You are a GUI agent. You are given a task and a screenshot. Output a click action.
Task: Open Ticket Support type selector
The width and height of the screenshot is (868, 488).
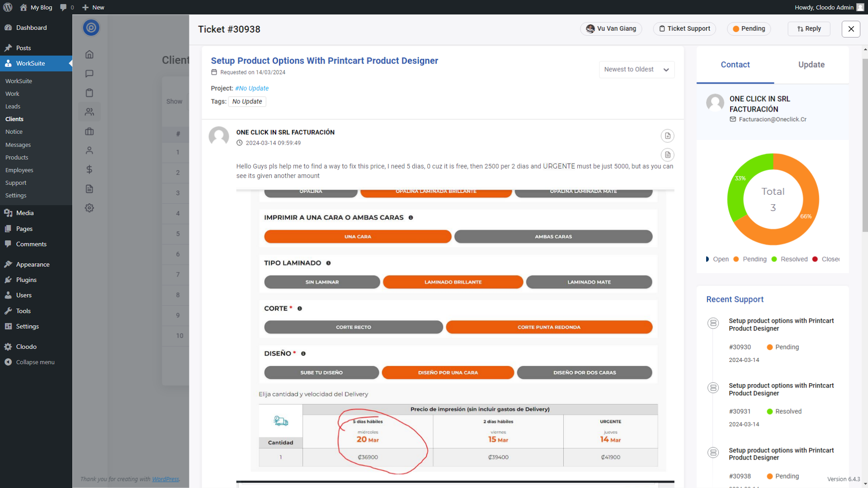point(684,28)
